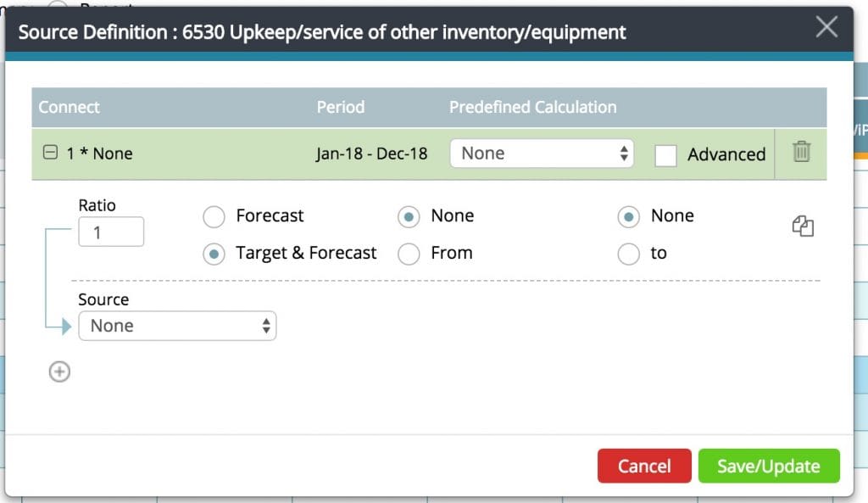Click the Connect column header
The image size is (868, 503).
pyautogui.click(x=69, y=107)
